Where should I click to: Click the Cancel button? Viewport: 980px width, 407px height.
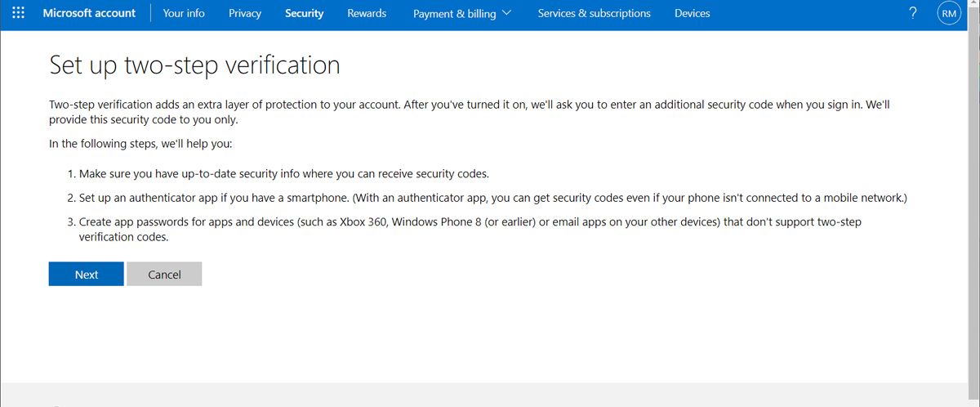pos(164,275)
